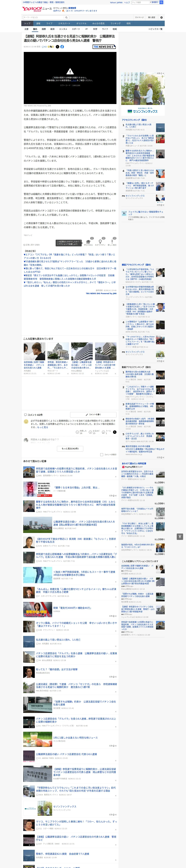Viewport: 186px width, 868px height.
Task: React with 学びがある graduation cap icon
Action: click(89, 242)
